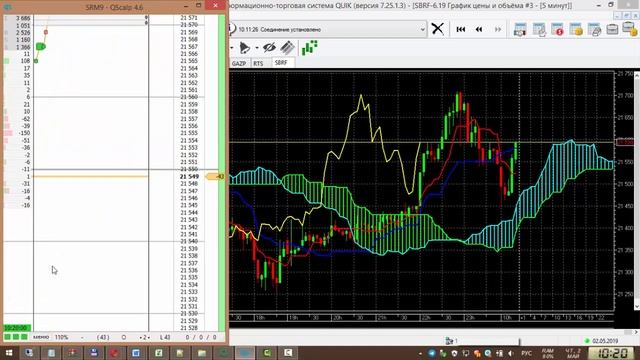Click the disconnect X icon in QUIK toolbar
Image resolution: width=640 pixels, height=360 pixels.
(437, 29)
